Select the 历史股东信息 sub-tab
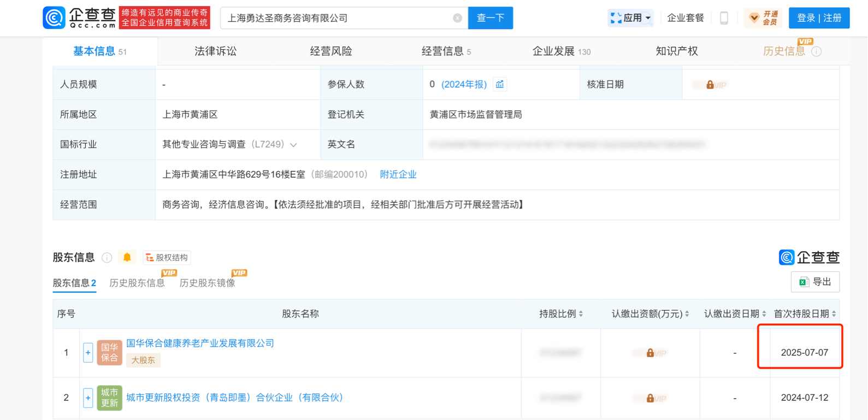868x420 pixels. coord(137,283)
